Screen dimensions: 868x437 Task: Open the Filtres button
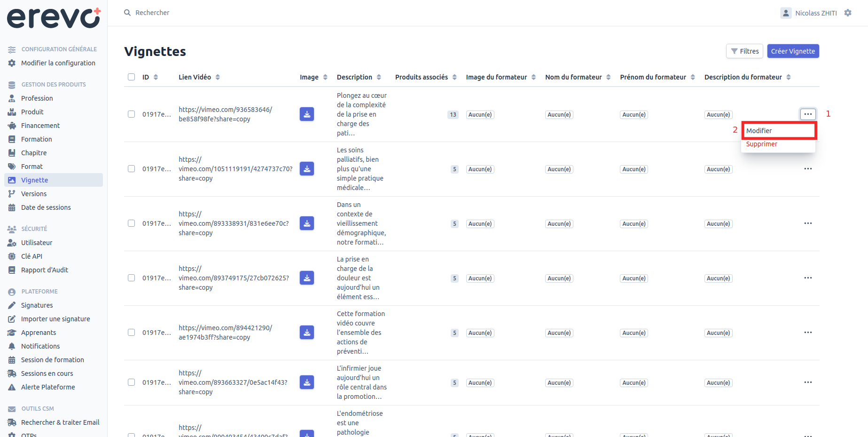pos(744,51)
